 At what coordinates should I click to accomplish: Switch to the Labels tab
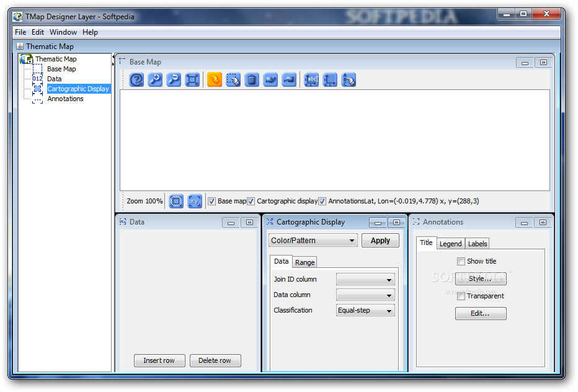tap(478, 244)
